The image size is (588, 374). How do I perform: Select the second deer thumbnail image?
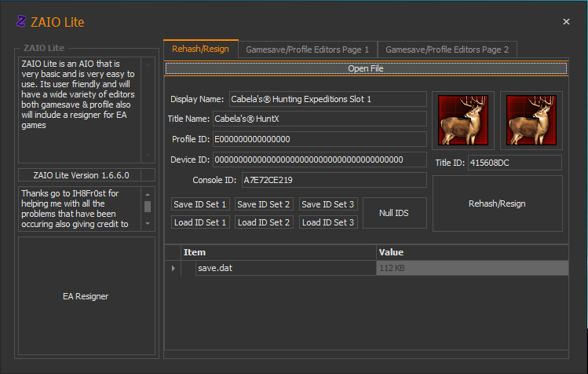click(531, 120)
